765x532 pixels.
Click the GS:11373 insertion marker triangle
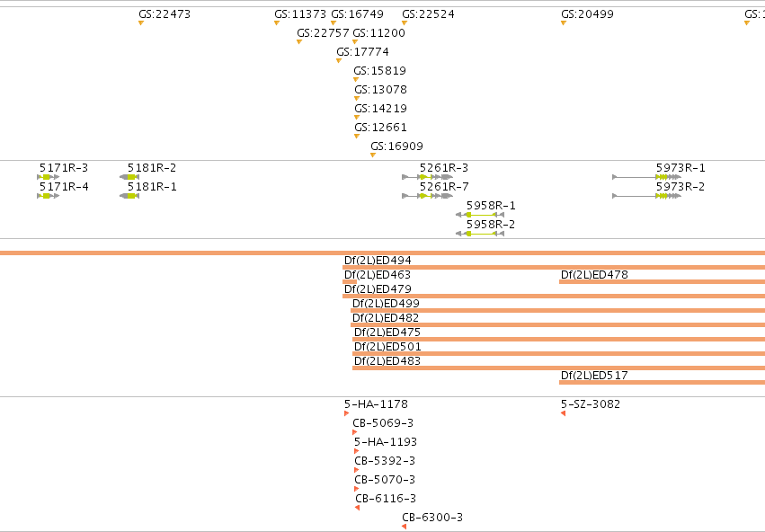(x=277, y=23)
